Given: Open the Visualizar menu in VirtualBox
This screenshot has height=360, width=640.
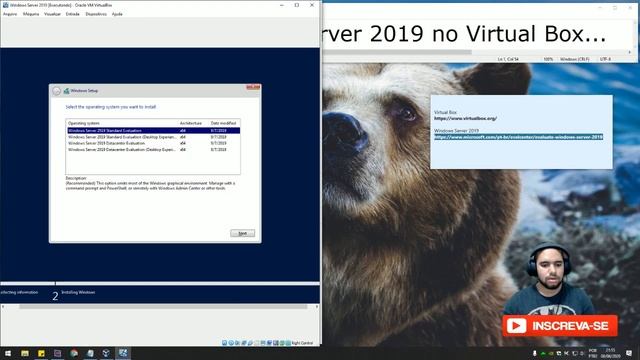Looking at the screenshot, I should pyautogui.click(x=52, y=14).
